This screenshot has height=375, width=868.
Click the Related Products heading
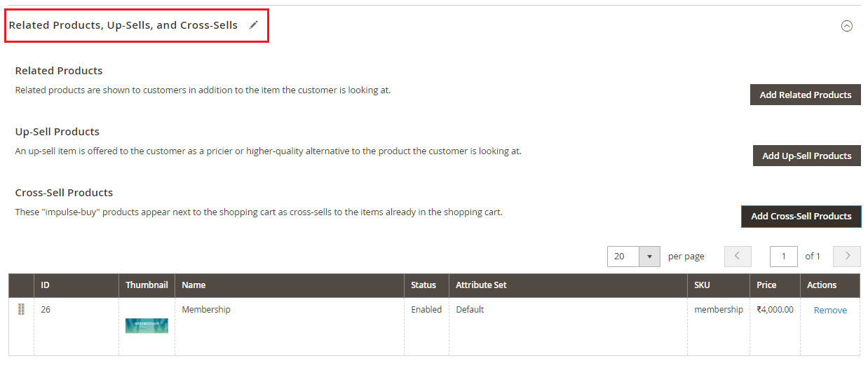coord(59,71)
